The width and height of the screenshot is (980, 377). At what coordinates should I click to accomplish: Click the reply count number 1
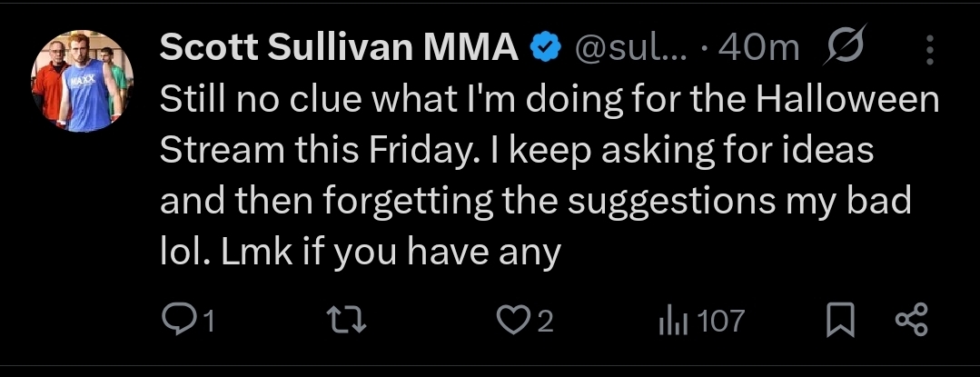pos(208,320)
